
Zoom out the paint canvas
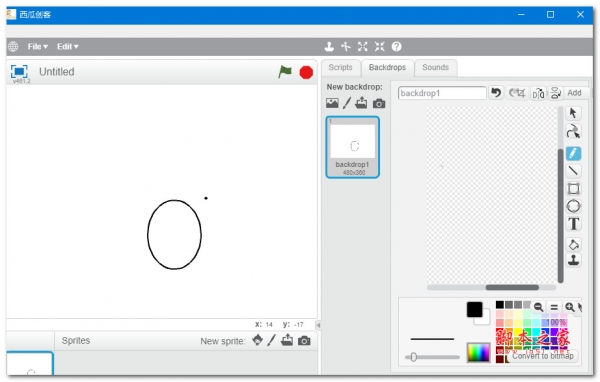(538, 307)
